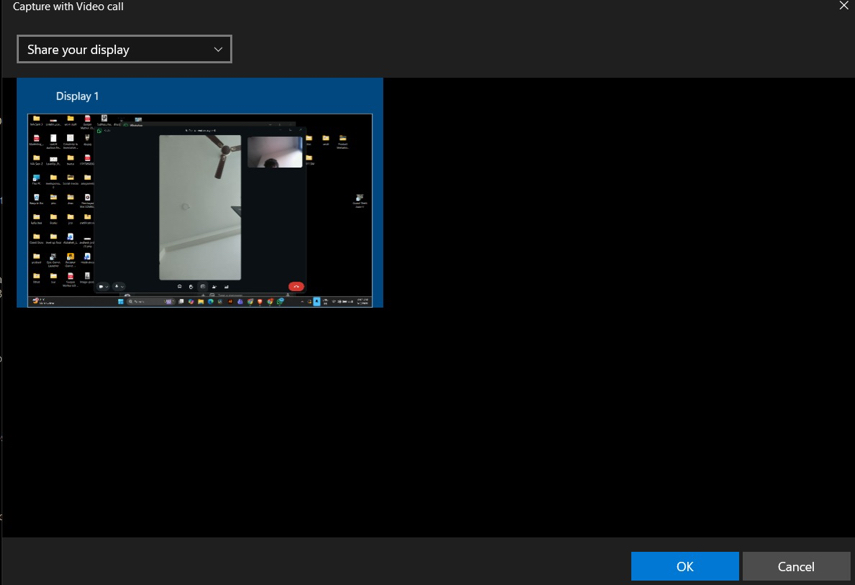Turn off the camera in the video call
The image size is (855, 585).
point(101,287)
